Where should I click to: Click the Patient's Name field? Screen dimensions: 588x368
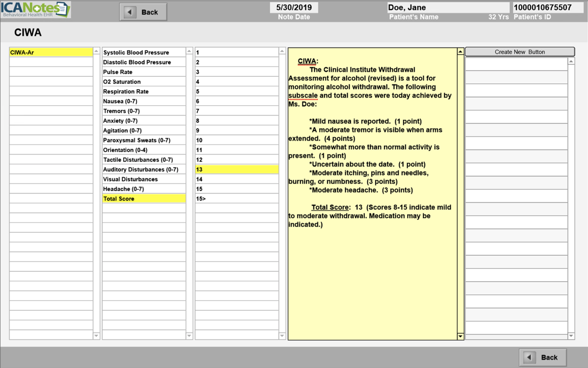[x=447, y=7]
